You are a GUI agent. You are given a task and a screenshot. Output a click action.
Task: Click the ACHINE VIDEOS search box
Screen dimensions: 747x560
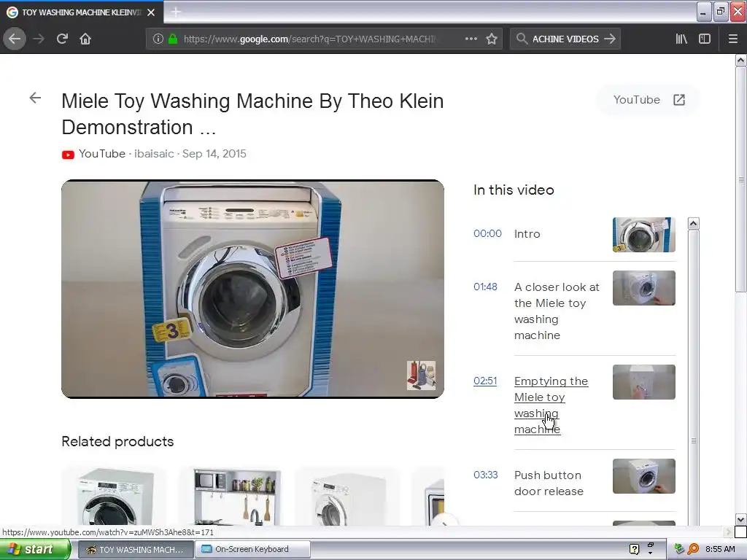[x=565, y=39]
